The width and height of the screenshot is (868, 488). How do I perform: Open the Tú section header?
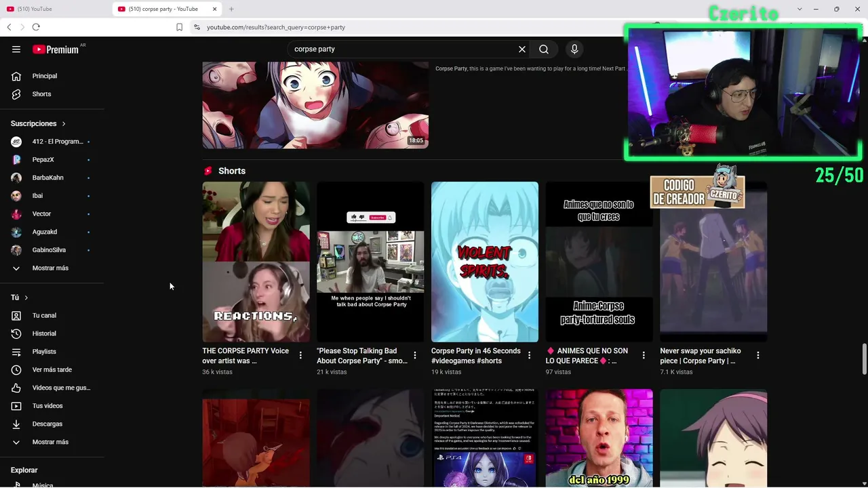pyautogui.click(x=19, y=298)
